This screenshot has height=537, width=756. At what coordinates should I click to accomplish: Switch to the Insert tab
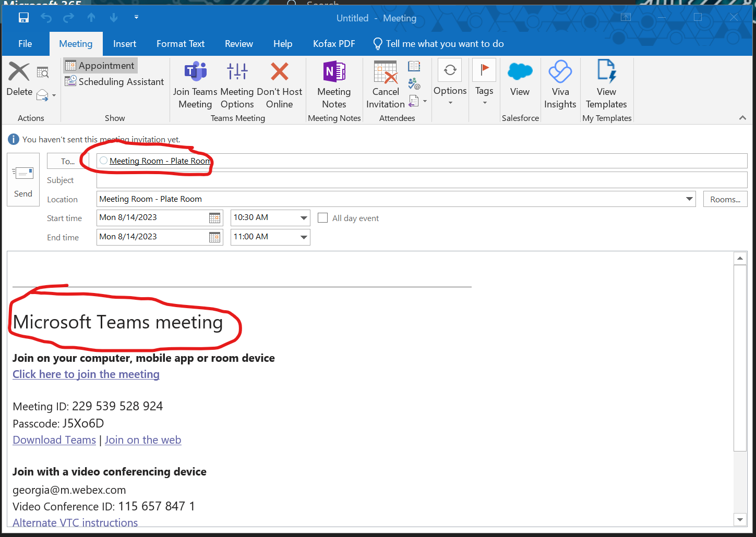tap(125, 44)
